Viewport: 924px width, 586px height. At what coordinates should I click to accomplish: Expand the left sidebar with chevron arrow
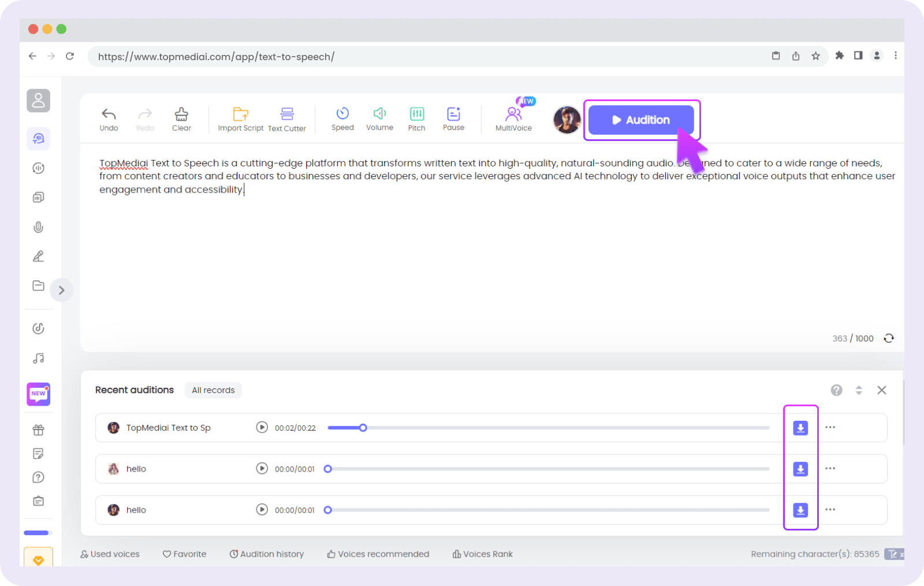click(61, 290)
